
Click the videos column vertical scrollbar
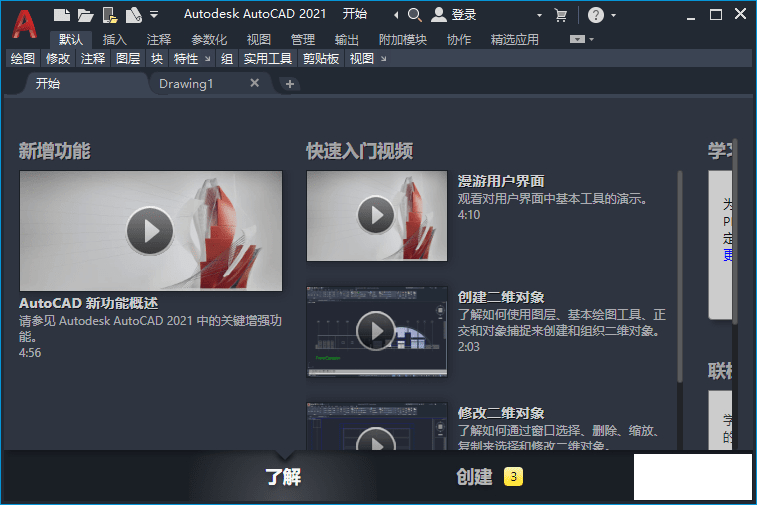pos(680,276)
